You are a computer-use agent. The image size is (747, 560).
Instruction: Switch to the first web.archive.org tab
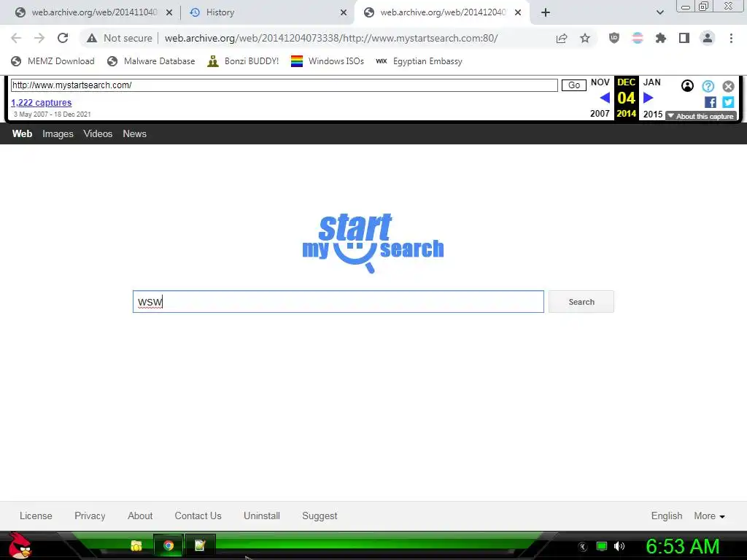pyautogui.click(x=94, y=12)
